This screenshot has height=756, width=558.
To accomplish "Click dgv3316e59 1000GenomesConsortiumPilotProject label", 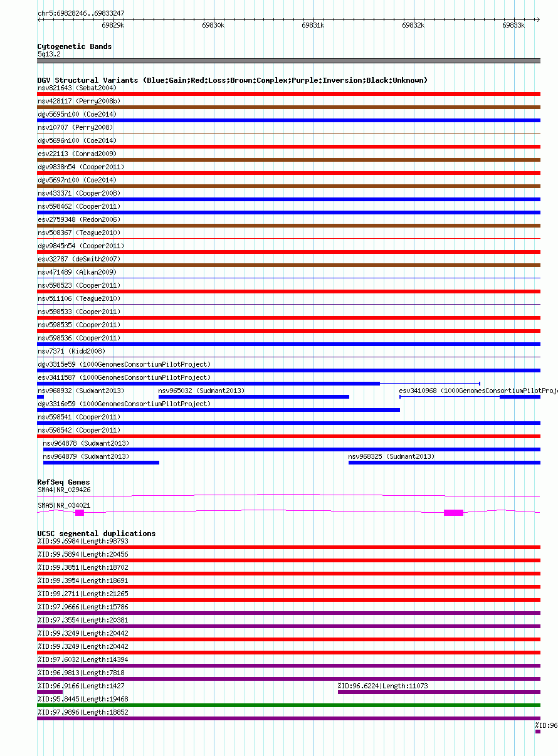I will click(124, 404).
